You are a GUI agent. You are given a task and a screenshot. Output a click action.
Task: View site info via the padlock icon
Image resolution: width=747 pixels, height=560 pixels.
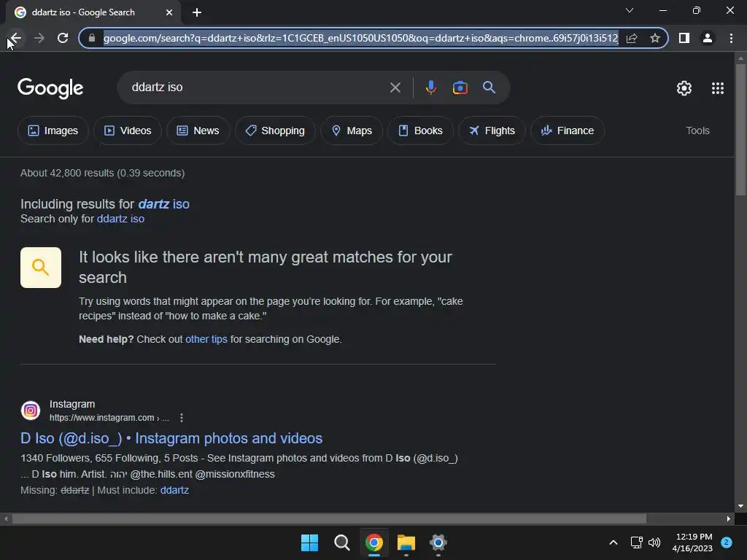pos(92,38)
